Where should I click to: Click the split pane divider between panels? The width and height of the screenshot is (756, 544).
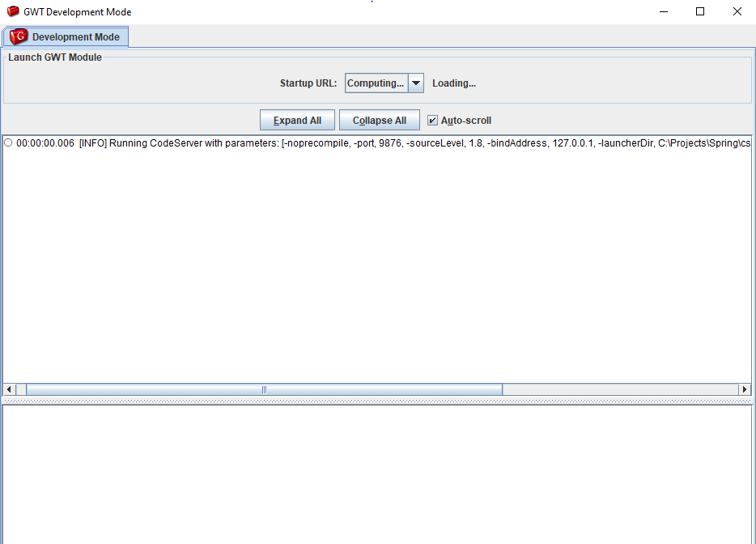click(378, 400)
